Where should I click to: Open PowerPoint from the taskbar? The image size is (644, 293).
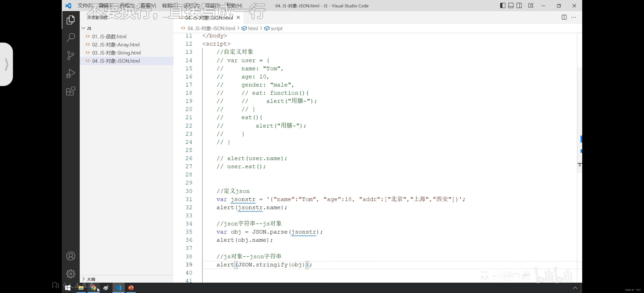(x=131, y=288)
